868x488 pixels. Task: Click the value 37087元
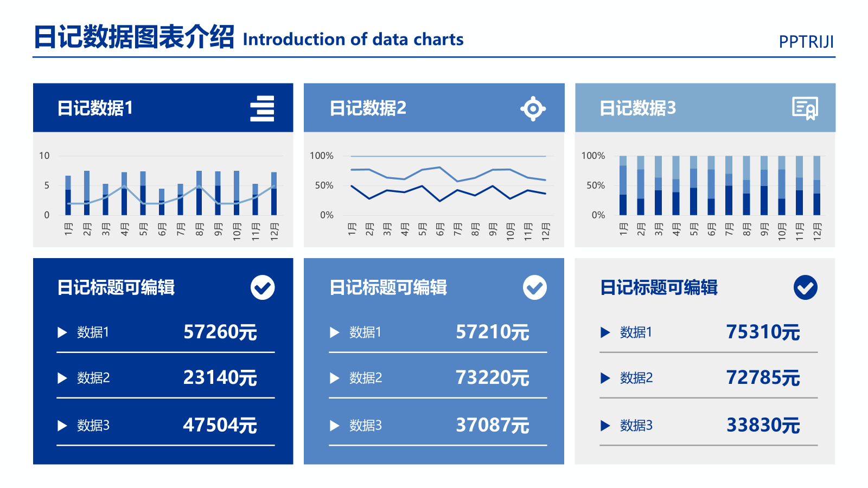pos(493,425)
